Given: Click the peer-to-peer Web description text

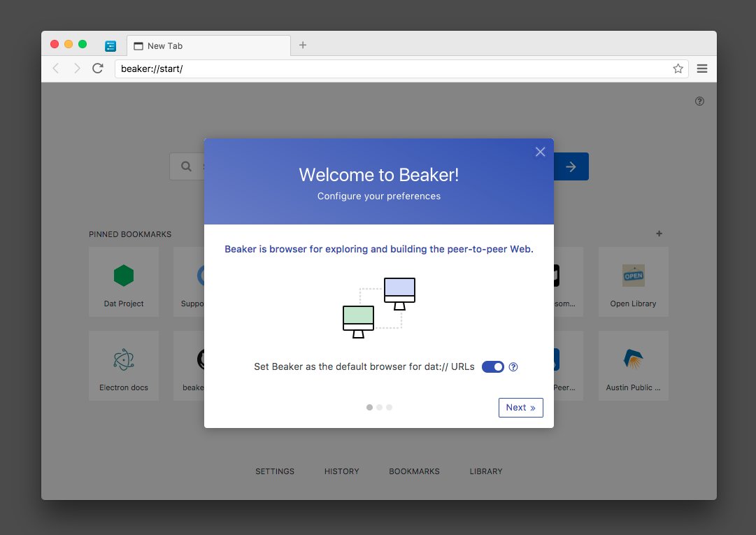Looking at the screenshot, I should coord(379,249).
